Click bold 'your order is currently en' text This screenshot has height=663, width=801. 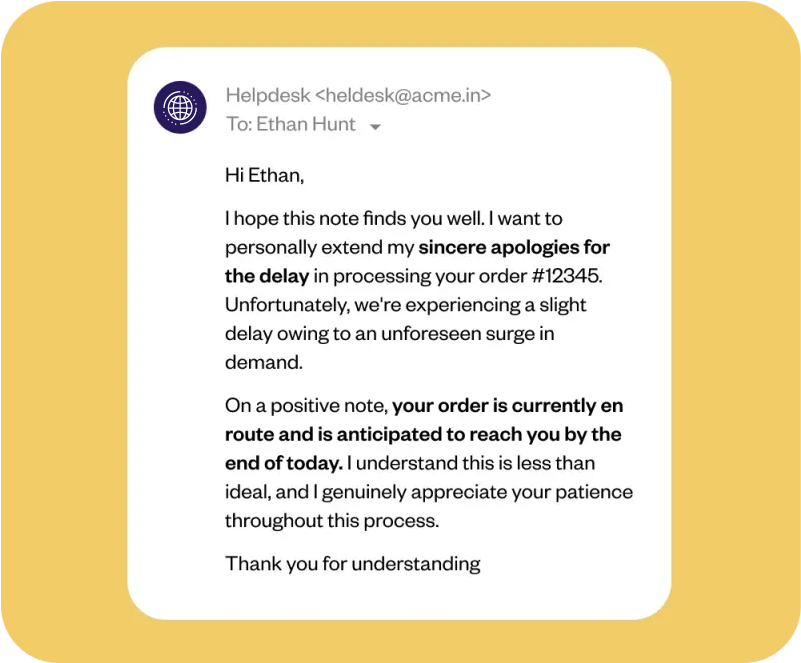pyautogui.click(x=508, y=406)
